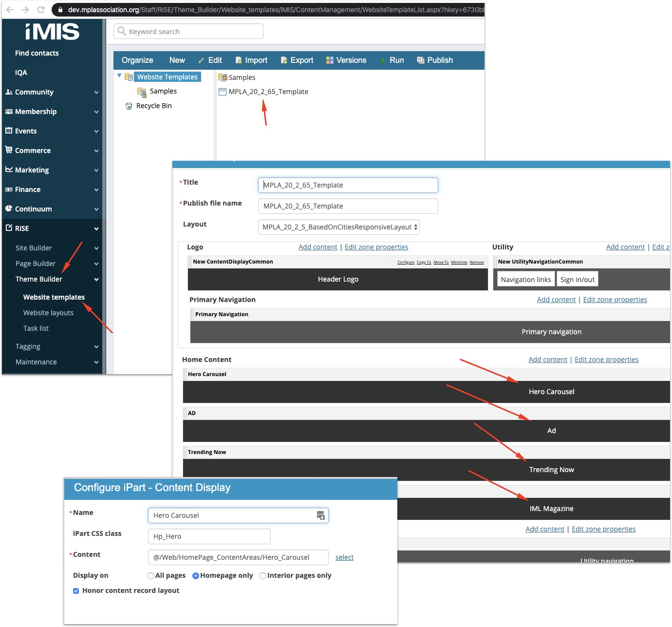Click Add content in Primary Navigation zone
Screen dimensions: 672x627
pos(556,300)
